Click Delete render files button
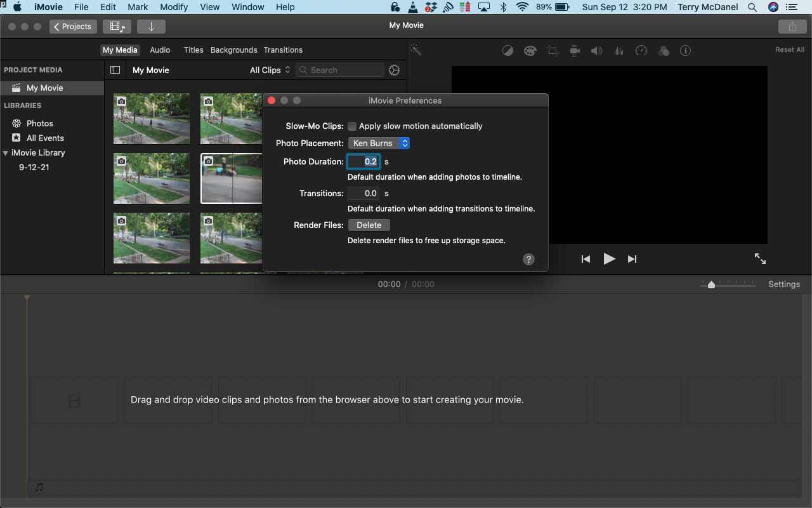This screenshot has width=812, height=508. [x=369, y=225]
